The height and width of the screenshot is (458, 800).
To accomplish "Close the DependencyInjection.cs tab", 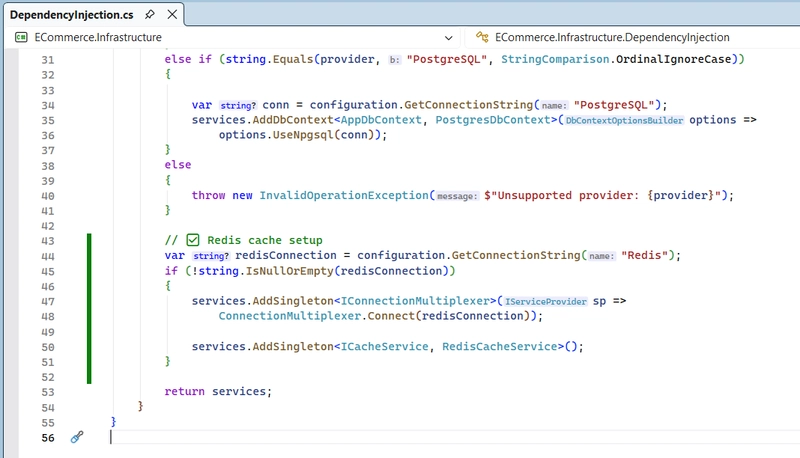I will 172,14.
